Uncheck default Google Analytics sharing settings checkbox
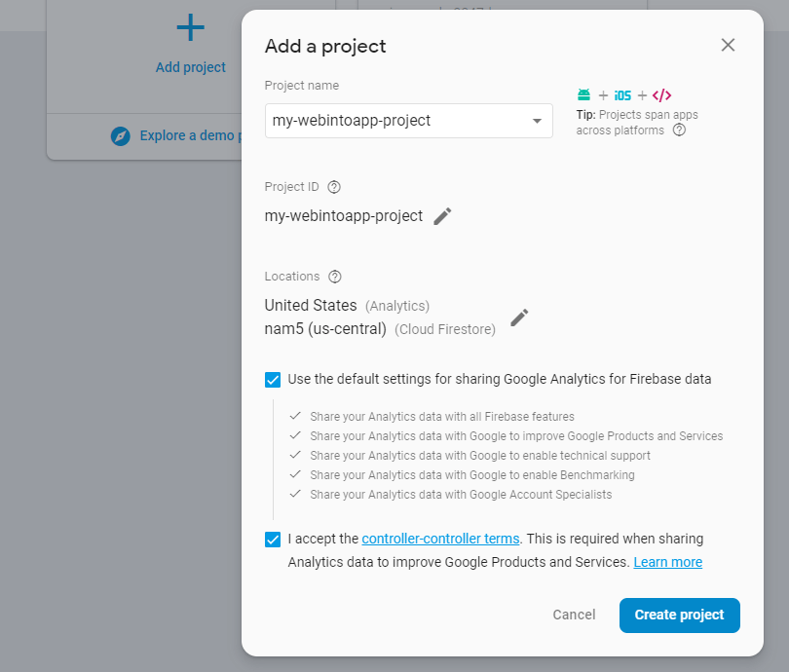789x672 pixels. point(273,380)
